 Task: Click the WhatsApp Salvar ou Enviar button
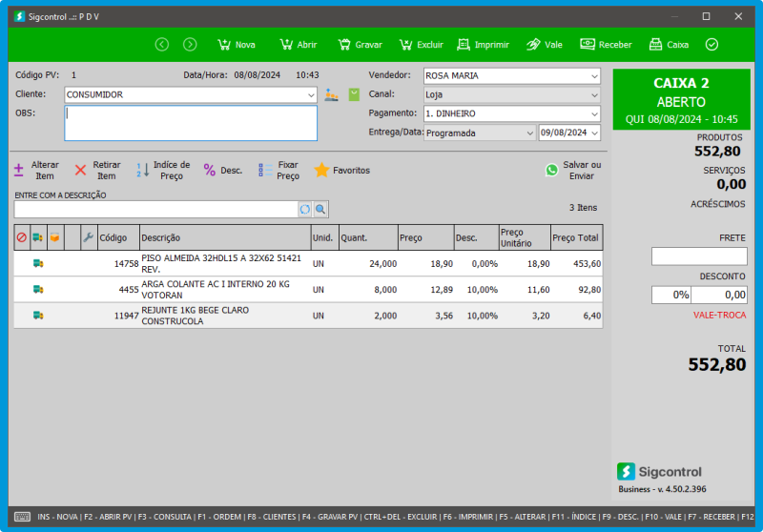[x=572, y=170]
